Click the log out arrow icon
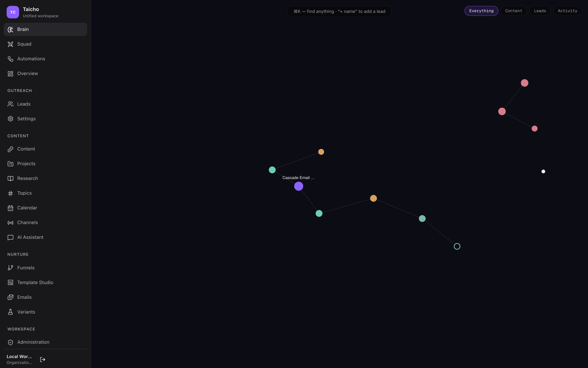Screen dimensions: 588x368 click(42, 360)
